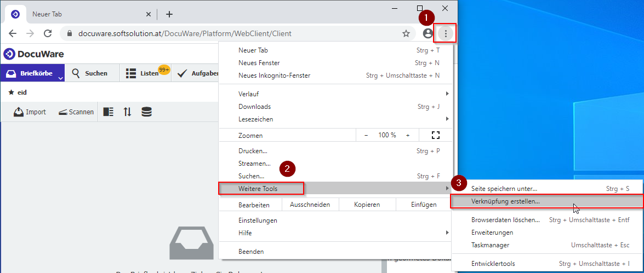Choose Neuer Tab menu entry
The image size is (644, 273).
tap(336, 50)
